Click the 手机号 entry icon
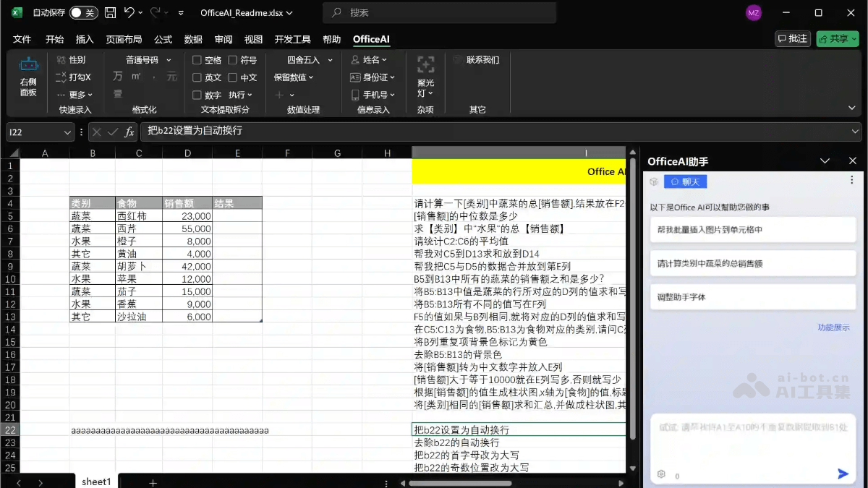Viewport: 868px width, 488px height. (x=373, y=94)
